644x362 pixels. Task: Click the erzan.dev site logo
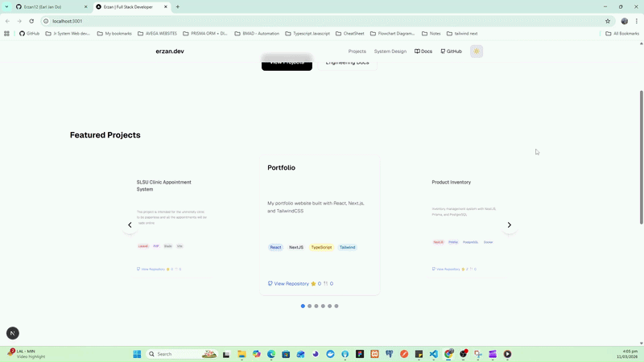[x=170, y=51]
